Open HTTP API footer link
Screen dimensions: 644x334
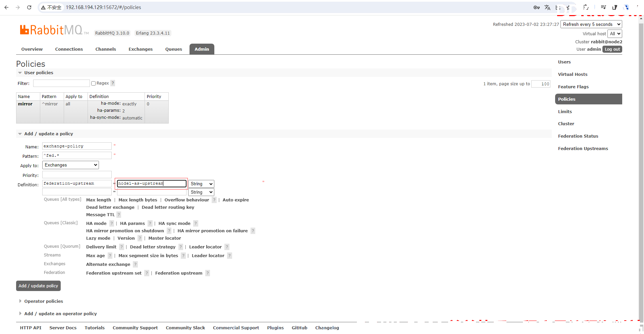tap(31, 328)
